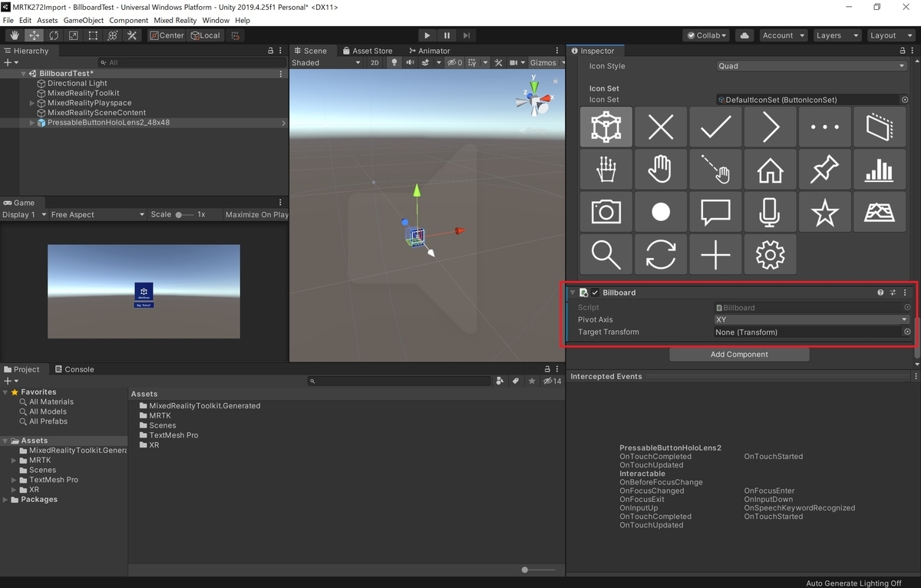The height and width of the screenshot is (588, 921).
Task: Choose the camera icon in Icon Set
Action: 606,211
